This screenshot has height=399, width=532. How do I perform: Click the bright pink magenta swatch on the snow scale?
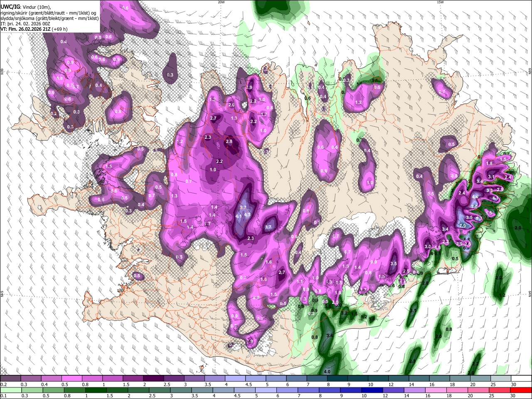71,379
